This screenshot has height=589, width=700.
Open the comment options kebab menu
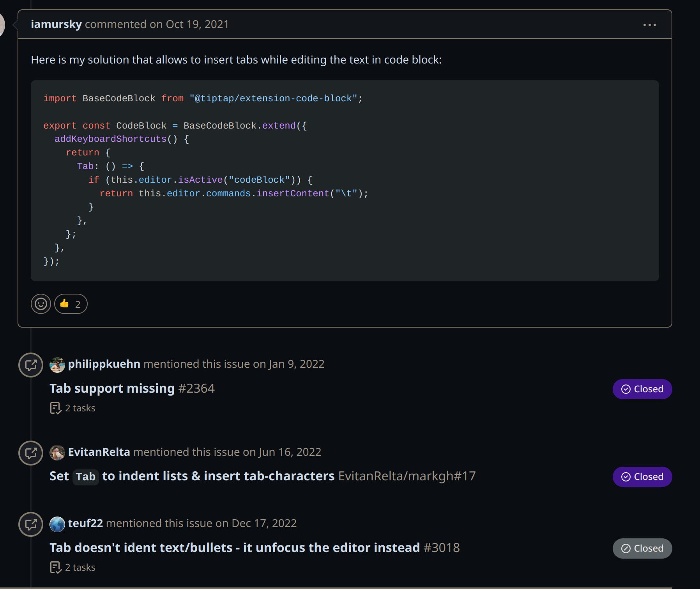(x=649, y=24)
